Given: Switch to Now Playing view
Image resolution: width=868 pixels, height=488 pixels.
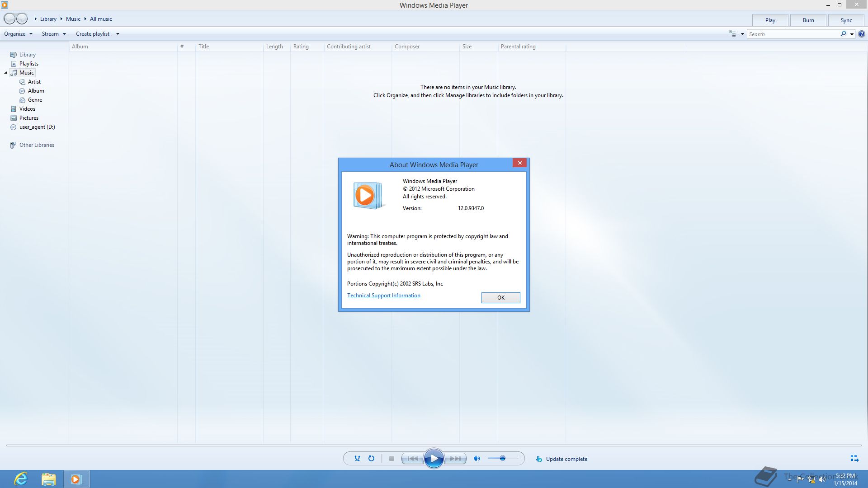Looking at the screenshot, I should pyautogui.click(x=854, y=458).
